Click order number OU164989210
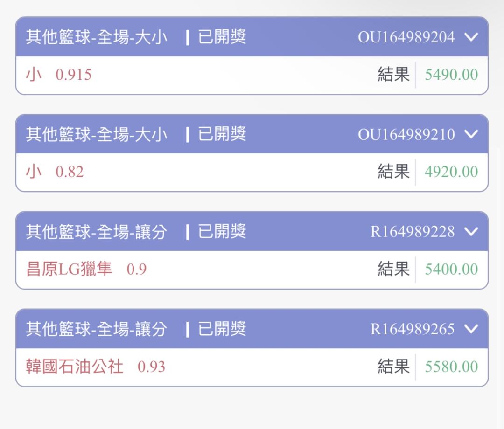Screen dimensions: 504x429 click(x=406, y=134)
